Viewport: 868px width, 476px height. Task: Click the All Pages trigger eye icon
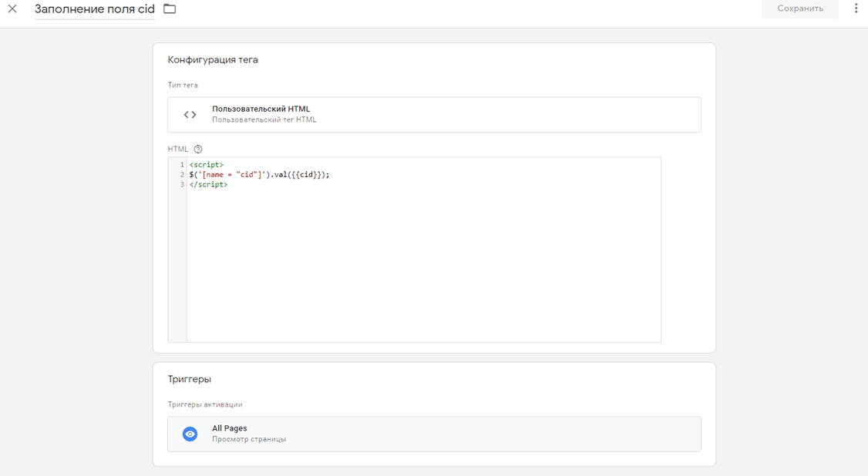click(x=190, y=434)
